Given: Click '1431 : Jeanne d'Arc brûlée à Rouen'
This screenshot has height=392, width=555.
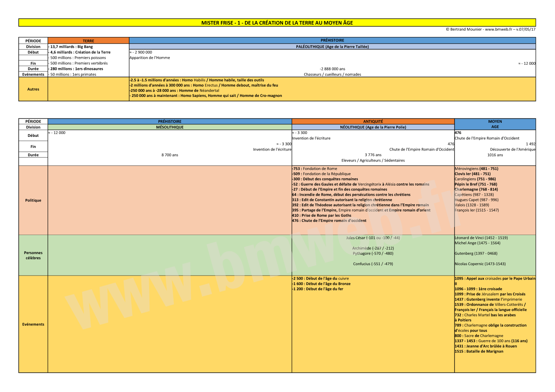Looking at the screenshot, I should pyautogui.click(x=486, y=346).
